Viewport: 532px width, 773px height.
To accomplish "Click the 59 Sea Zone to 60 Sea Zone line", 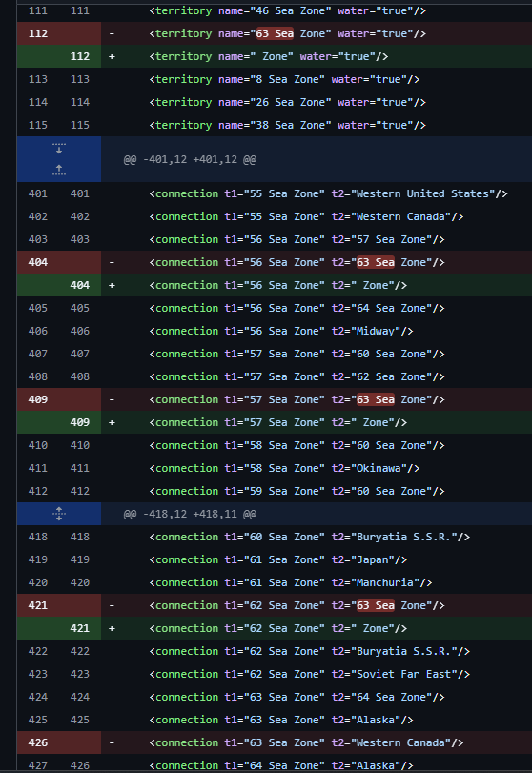I will pyautogui.click(x=297, y=491).
